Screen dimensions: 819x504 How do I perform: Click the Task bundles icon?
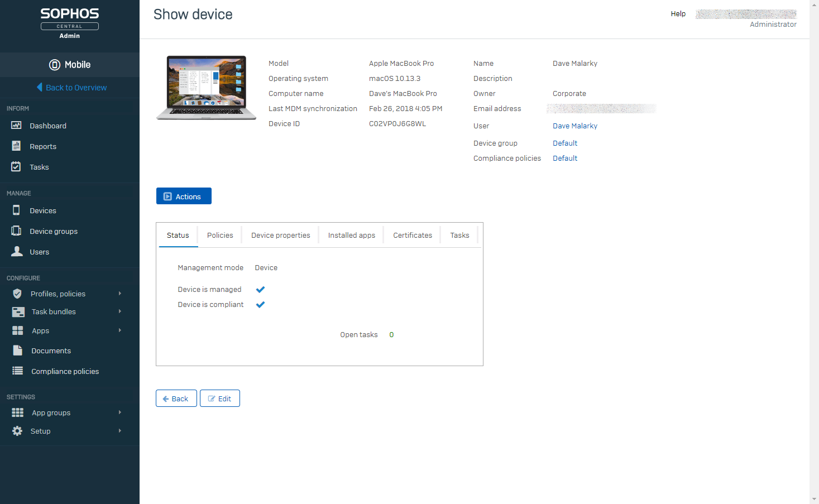coord(18,312)
